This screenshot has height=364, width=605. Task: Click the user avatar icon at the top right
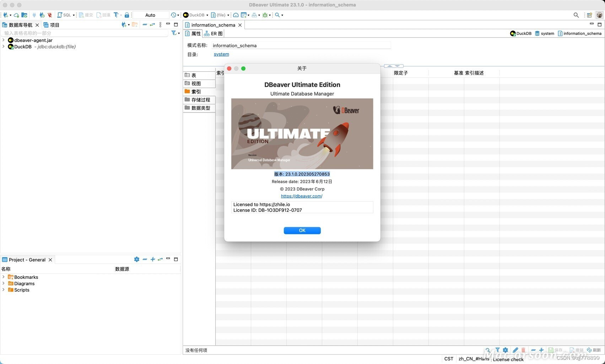pos(599,15)
